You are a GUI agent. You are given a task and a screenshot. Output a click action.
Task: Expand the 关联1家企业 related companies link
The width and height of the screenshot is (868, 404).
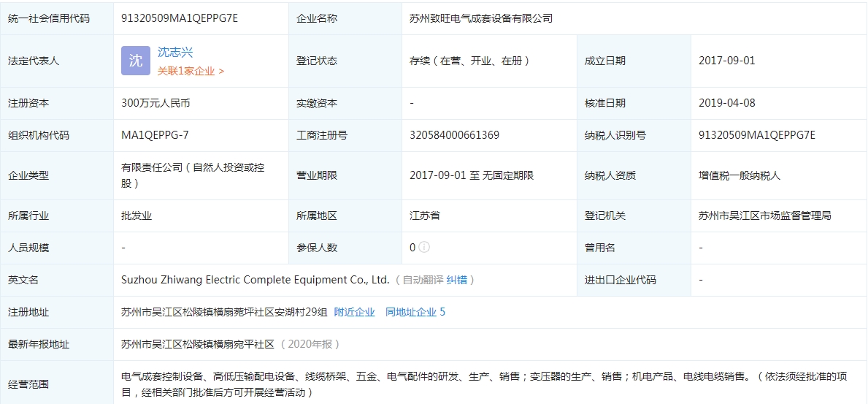pos(191,71)
